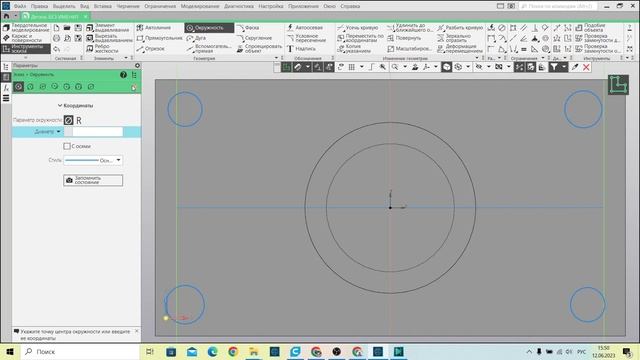The width and height of the screenshot is (640, 360).
Task: Open the grid settings dropdown arrow
Action: [361, 67]
